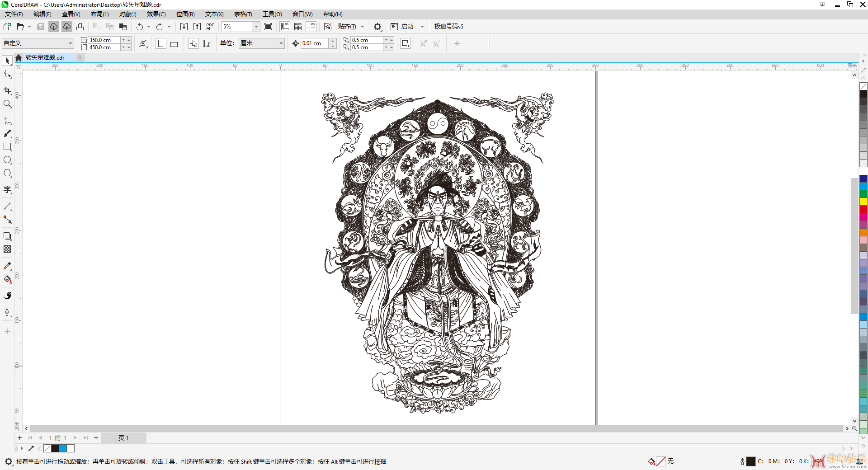This screenshot has width=868, height=470.
Task: Publish to PDF icon
Action: (x=210, y=27)
